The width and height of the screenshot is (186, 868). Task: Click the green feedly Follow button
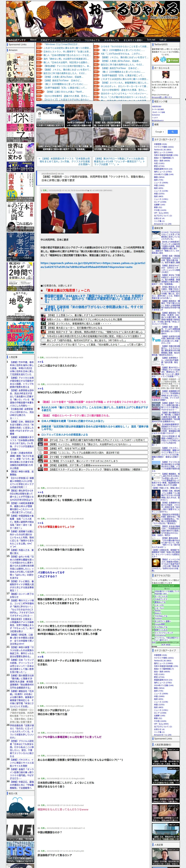pos(173,60)
